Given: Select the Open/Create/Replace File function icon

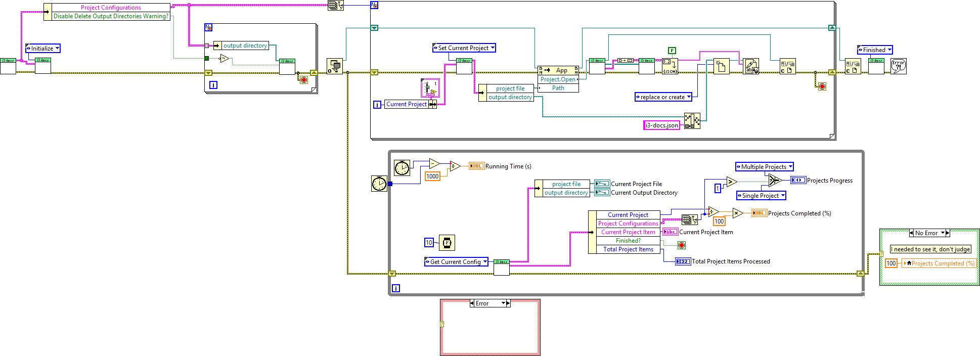Looking at the screenshot, I should click(x=722, y=66).
